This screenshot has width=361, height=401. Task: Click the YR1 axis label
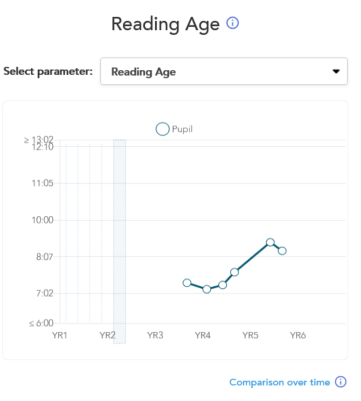(60, 335)
